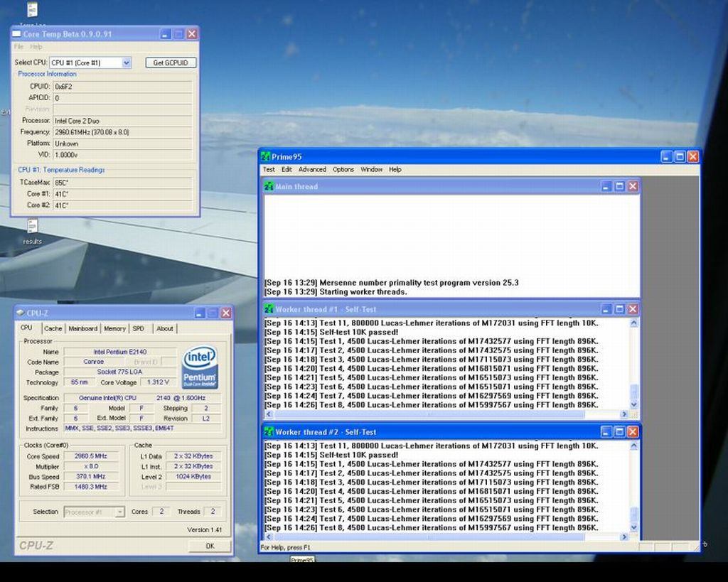The image size is (728, 582).
Task: Select the CPU tab in CPU-Z
Action: (26, 328)
